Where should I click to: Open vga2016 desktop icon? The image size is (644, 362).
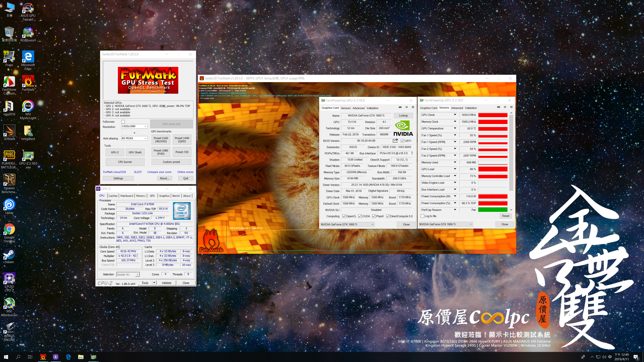(9, 108)
